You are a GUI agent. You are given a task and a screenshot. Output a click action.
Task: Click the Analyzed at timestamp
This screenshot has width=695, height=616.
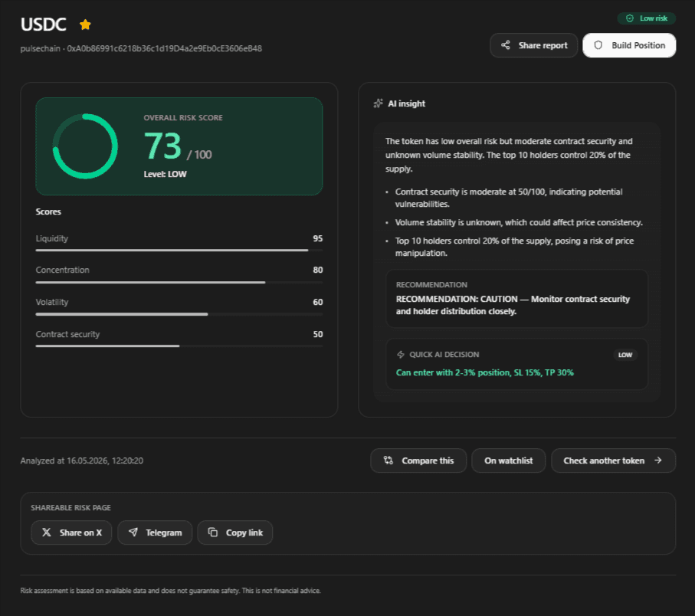click(x=81, y=460)
